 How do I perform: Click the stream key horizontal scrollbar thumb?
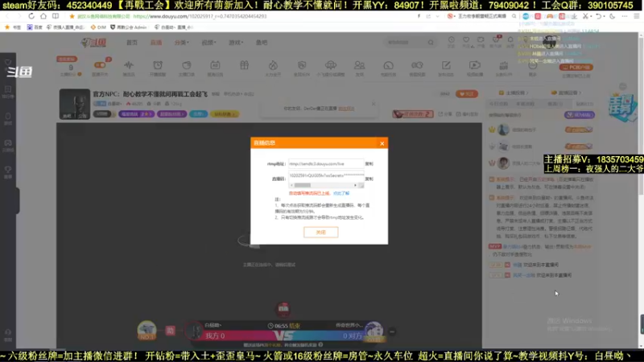tap(303, 186)
